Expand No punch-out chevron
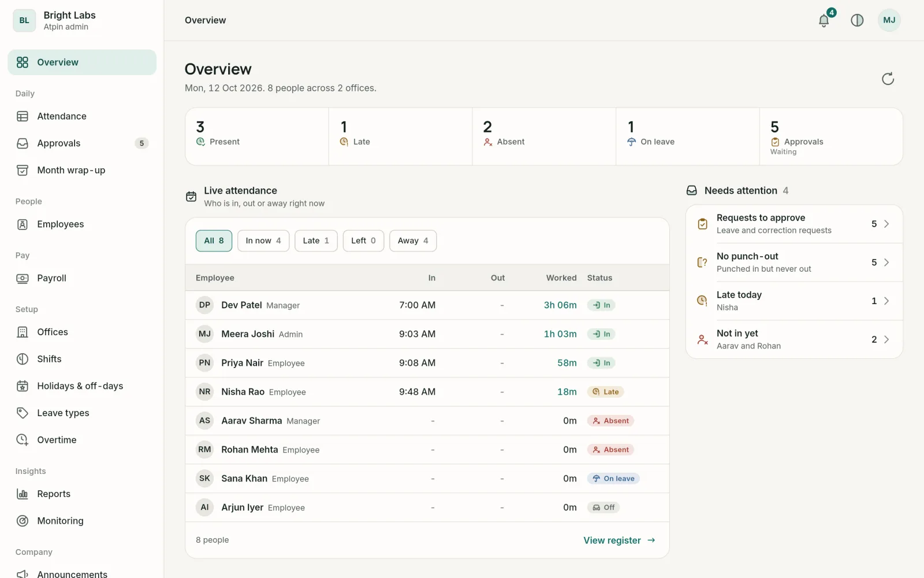Image resolution: width=924 pixels, height=578 pixels. [886, 262]
